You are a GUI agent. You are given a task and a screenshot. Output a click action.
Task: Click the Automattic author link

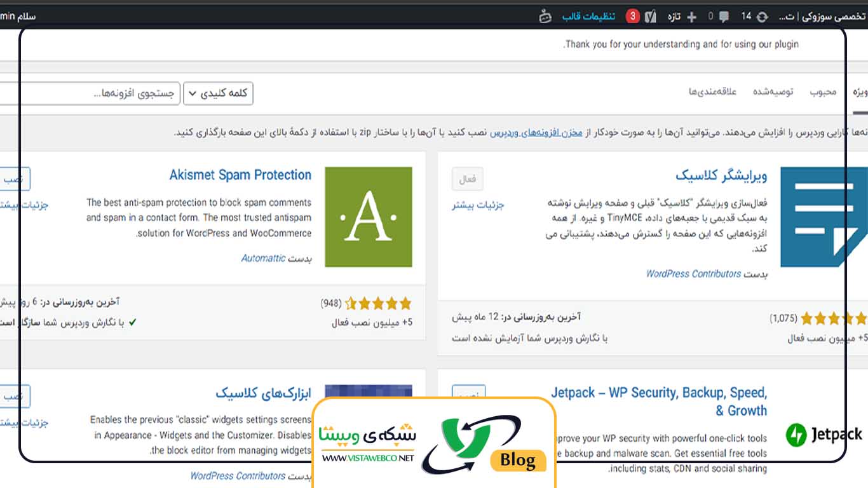263,259
